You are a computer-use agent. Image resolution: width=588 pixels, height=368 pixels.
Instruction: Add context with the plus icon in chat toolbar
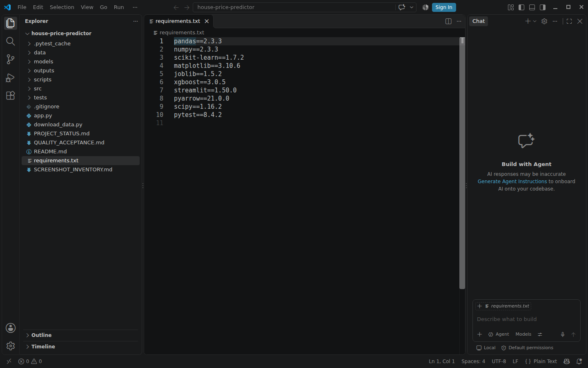(480, 334)
